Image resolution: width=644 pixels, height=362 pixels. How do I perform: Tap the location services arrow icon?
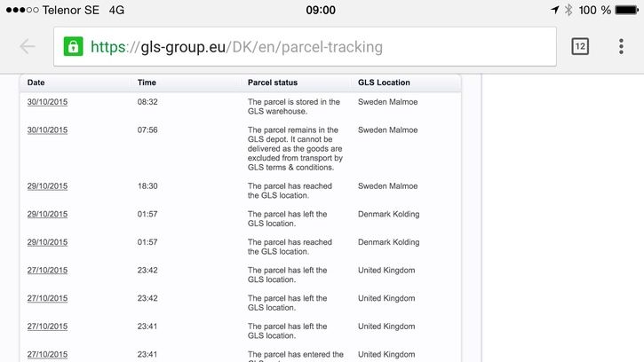[555, 10]
